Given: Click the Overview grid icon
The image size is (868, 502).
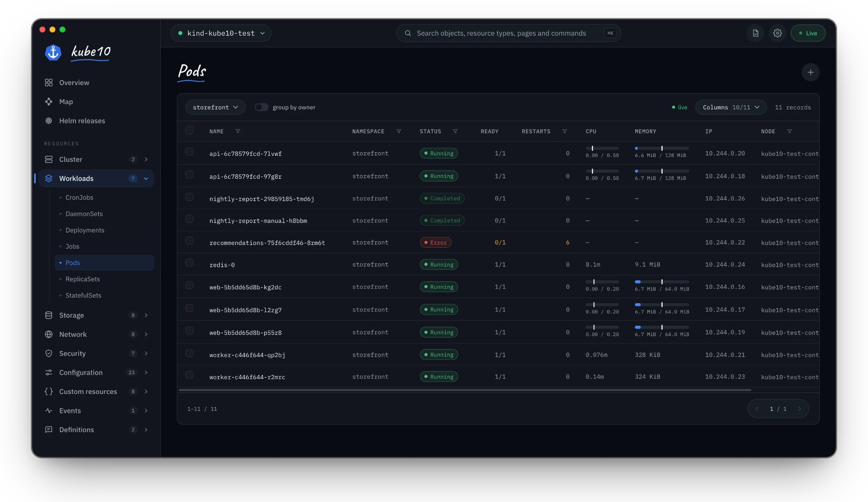Looking at the screenshot, I should coord(49,83).
